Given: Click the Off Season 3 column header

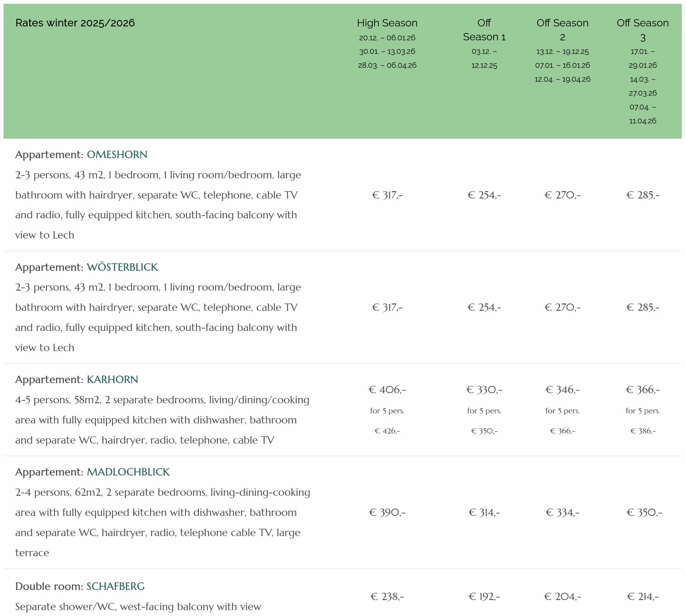Looking at the screenshot, I should click(x=642, y=30).
